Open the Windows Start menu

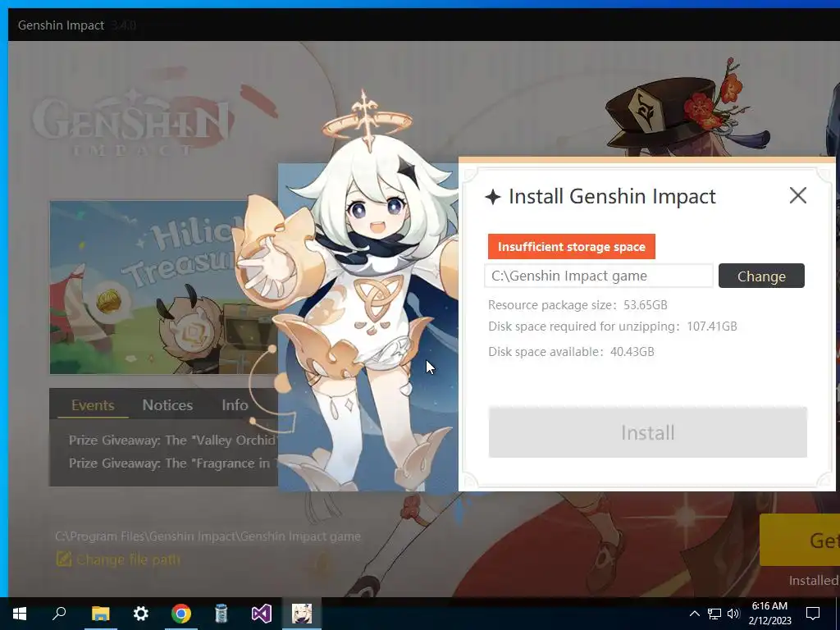point(20,614)
